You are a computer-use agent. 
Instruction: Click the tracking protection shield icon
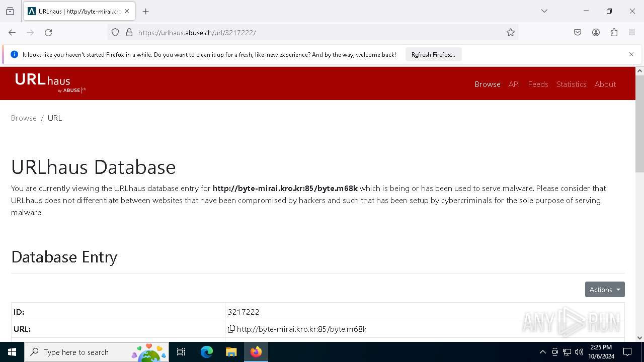coord(115,33)
